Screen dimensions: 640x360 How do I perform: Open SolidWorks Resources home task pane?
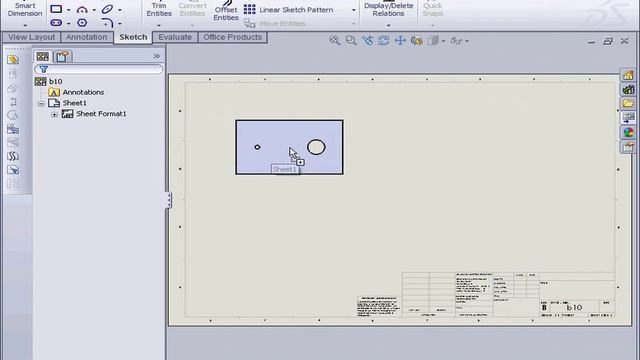pos(628,75)
